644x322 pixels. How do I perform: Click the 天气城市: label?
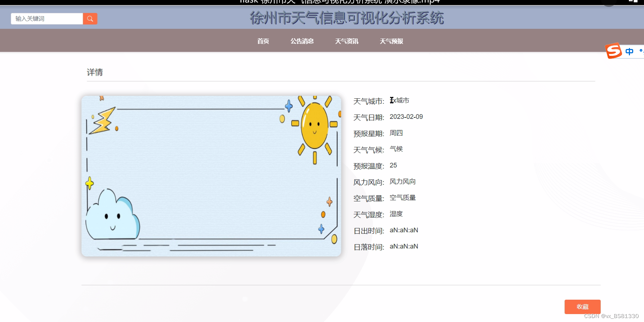(369, 101)
